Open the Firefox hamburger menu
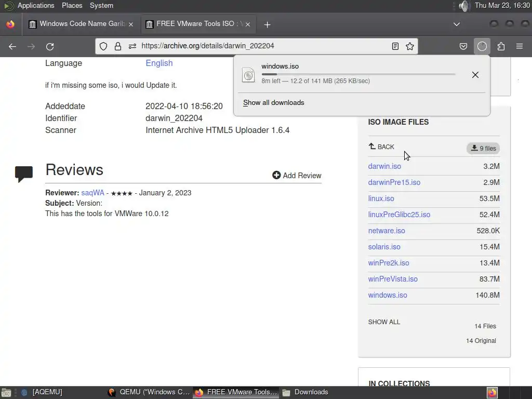Screen dimensions: 532x399 (520, 46)
